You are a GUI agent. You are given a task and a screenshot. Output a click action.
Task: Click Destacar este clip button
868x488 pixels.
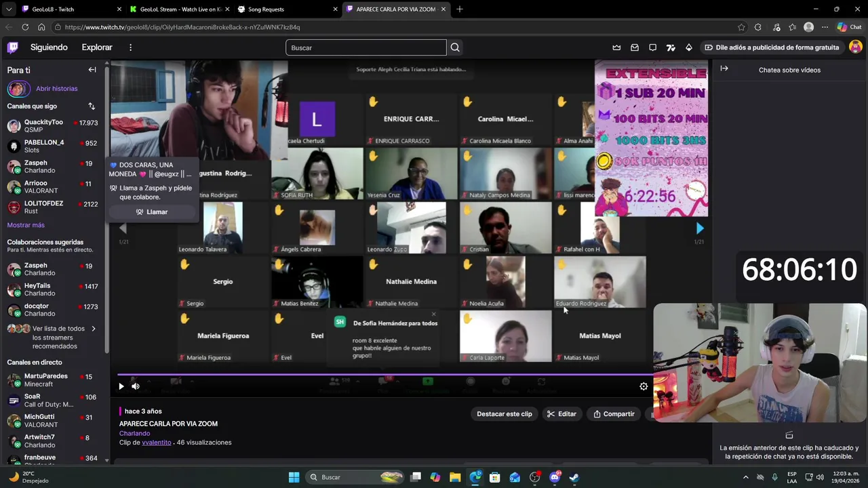(504, 414)
